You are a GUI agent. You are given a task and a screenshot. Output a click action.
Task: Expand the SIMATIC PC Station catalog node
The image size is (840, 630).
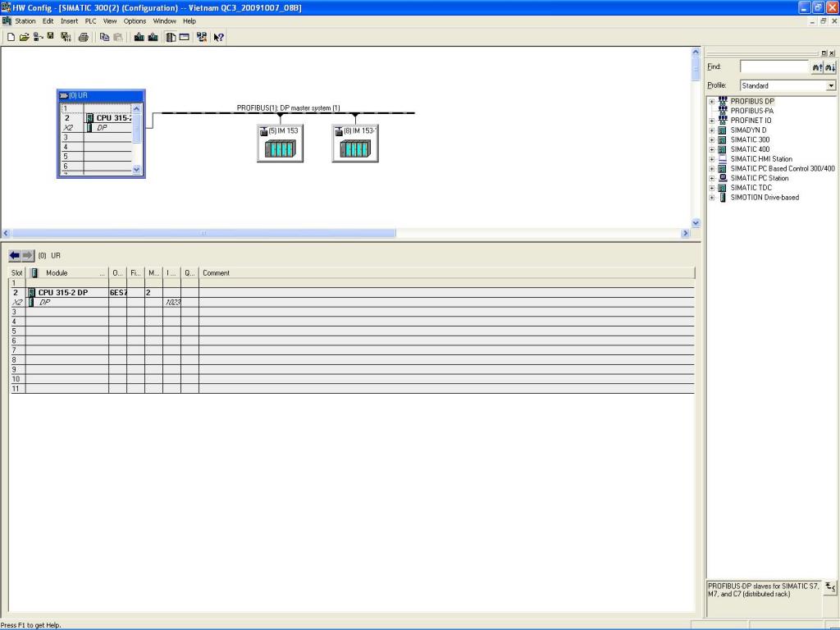pos(711,178)
